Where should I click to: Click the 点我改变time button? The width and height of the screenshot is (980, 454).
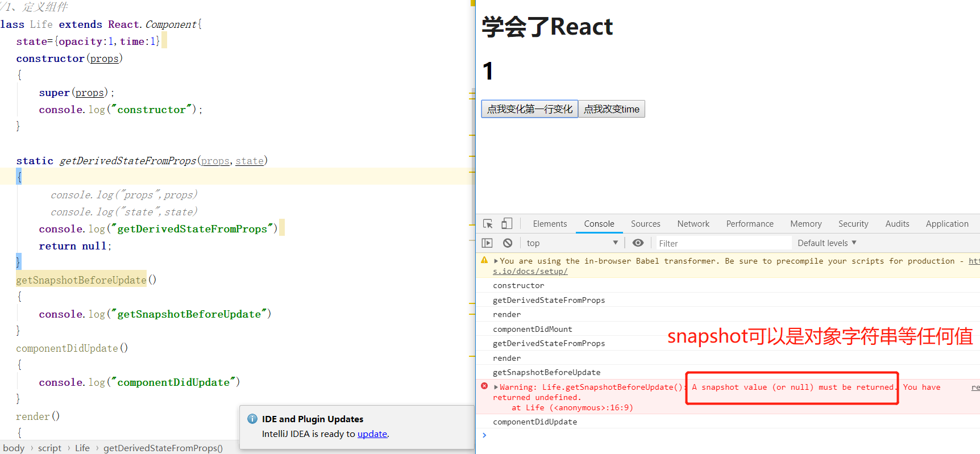click(x=612, y=109)
